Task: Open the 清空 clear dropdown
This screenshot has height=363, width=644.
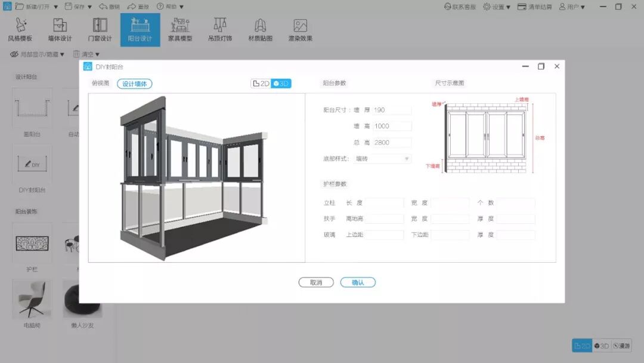Action: point(89,54)
